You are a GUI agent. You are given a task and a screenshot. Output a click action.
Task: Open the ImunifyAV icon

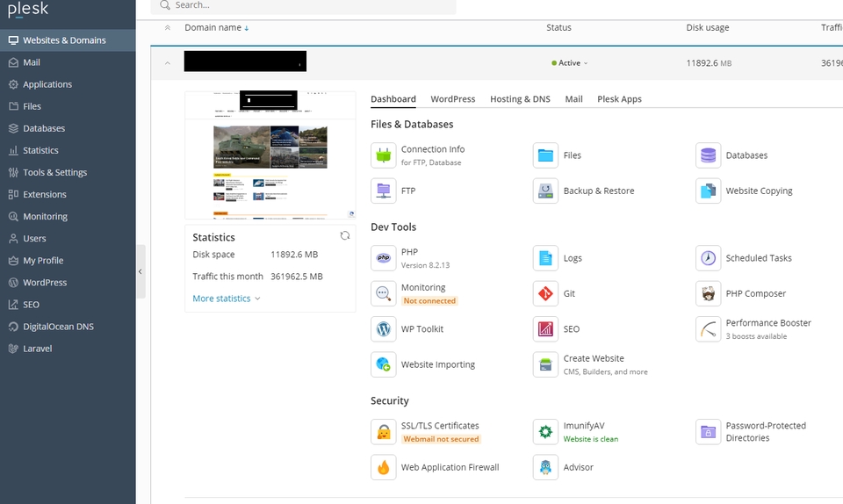coord(545,431)
